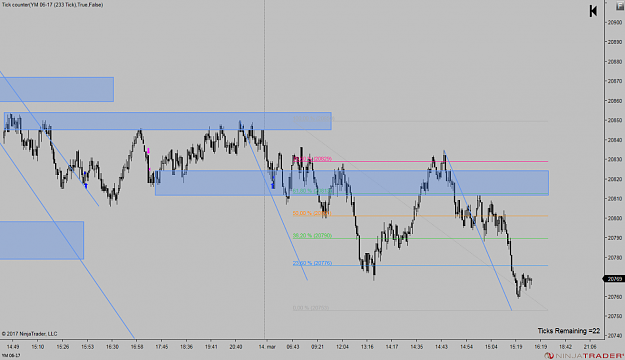Image resolution: width=625 pixels, height=360 pixels.
Task: Click the 17:45 time label
Action: click(x=161, y=347)
